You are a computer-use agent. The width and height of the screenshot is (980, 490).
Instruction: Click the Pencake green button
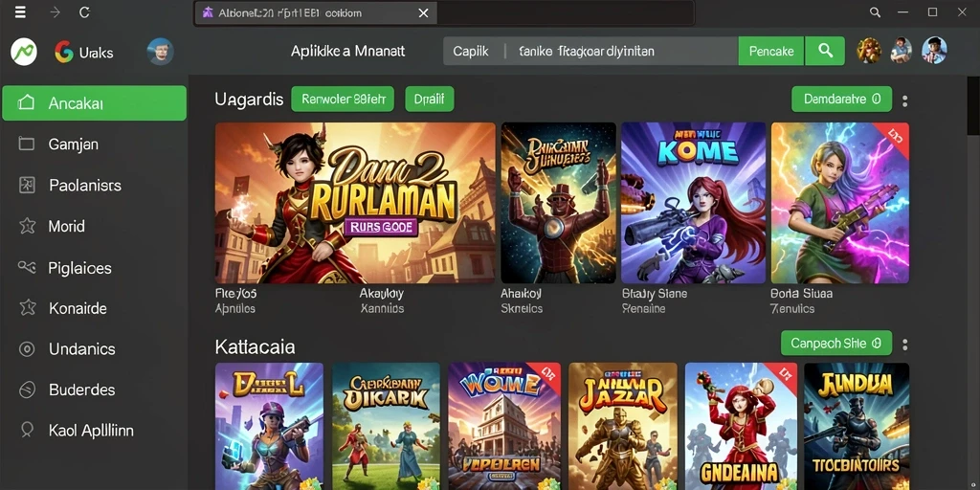[x=771, y=52]
